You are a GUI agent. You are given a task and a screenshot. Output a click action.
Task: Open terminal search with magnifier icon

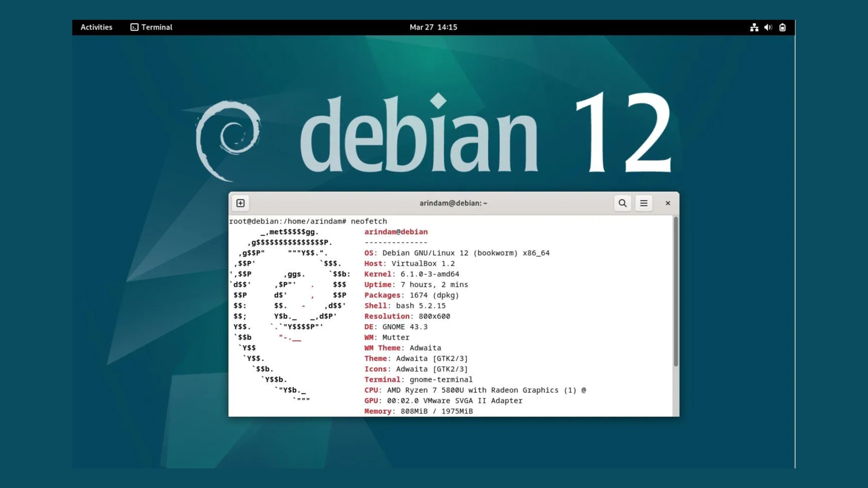coord(623,203)
